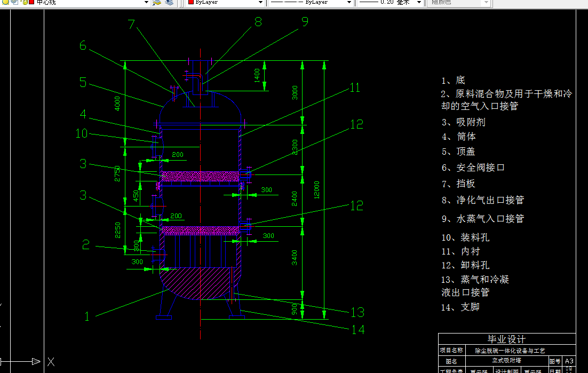This screenshot has height=373, width=588.
Task: Select the 3000 dimension text
Action: [x=295, y=93]
